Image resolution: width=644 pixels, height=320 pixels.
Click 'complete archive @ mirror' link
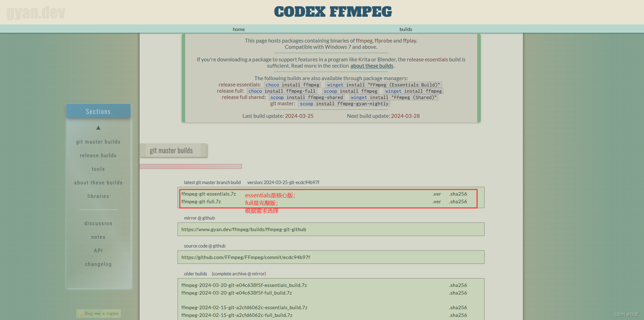[x=239, y=274]
